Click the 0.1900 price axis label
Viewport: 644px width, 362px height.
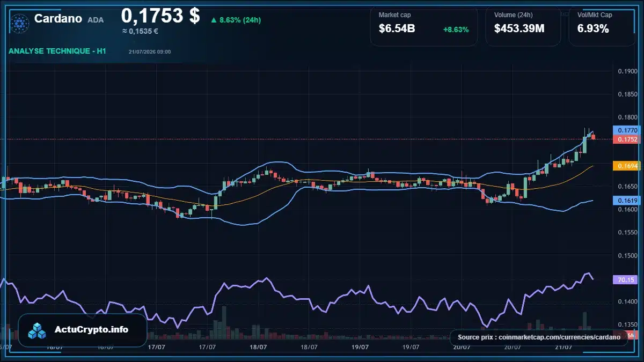(627, 71)
